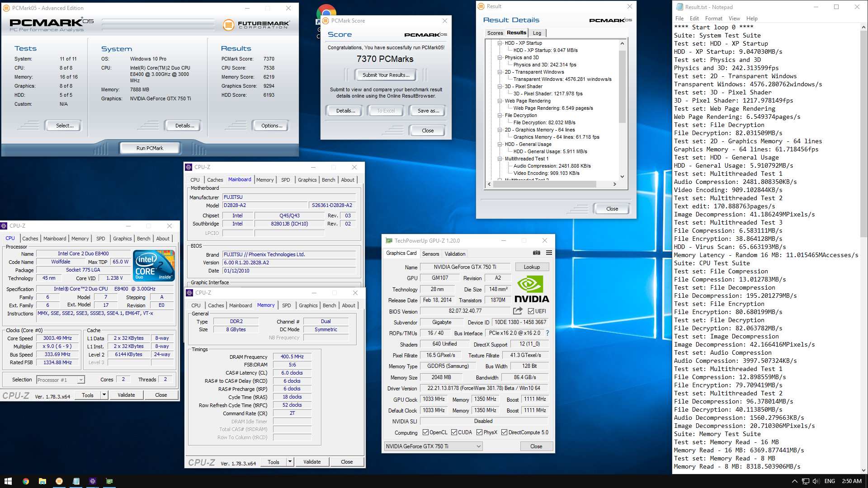Show hidden system tray icons
This screenshot has width=868, height=488.
point(794,481)
